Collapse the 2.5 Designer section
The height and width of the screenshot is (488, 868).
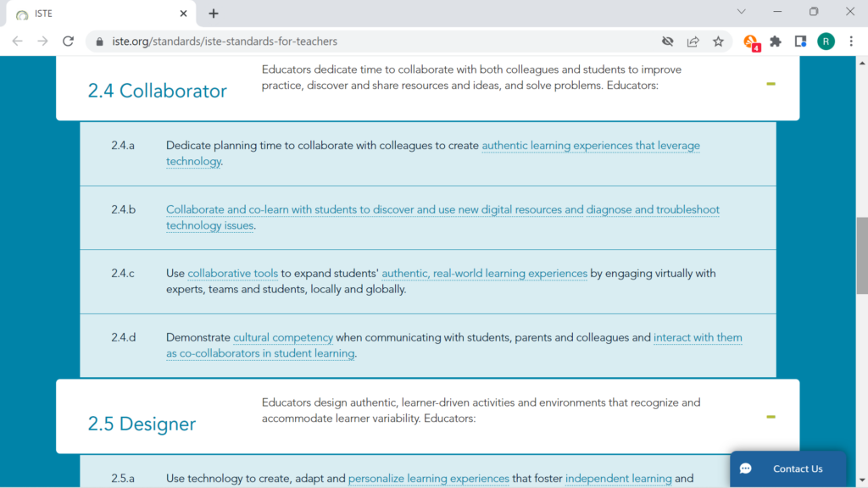tap(770, 417)
